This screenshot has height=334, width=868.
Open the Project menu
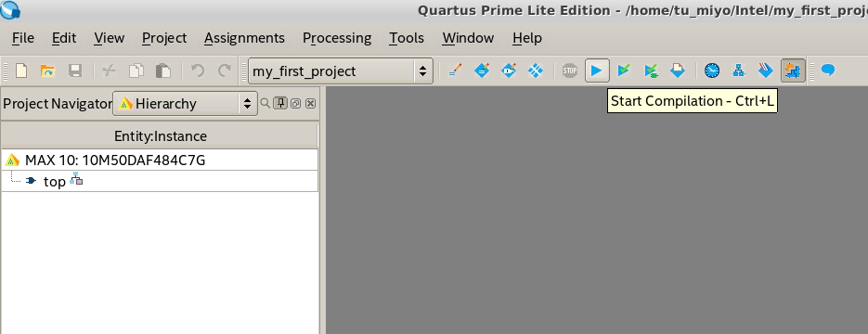pyautogui.click(x=164, y=38)
